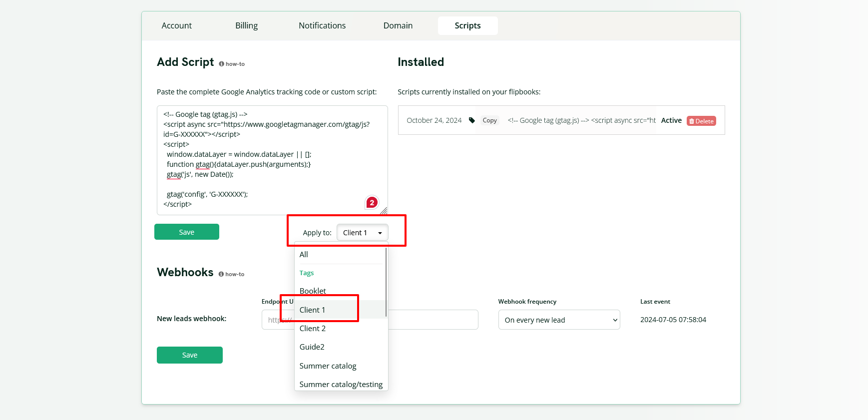Go to the Domain tab
This screenshot has width=868, height=420.
point(398,25)
